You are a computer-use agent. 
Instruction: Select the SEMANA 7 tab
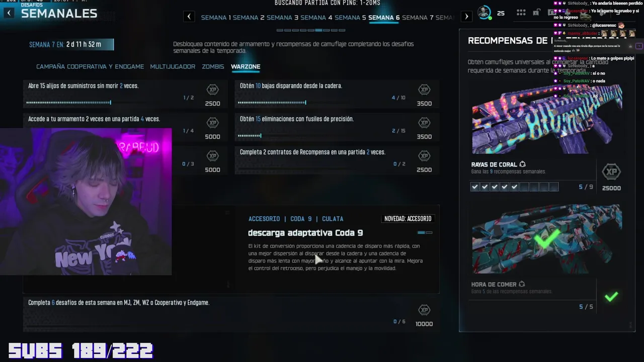coord(418,18)
